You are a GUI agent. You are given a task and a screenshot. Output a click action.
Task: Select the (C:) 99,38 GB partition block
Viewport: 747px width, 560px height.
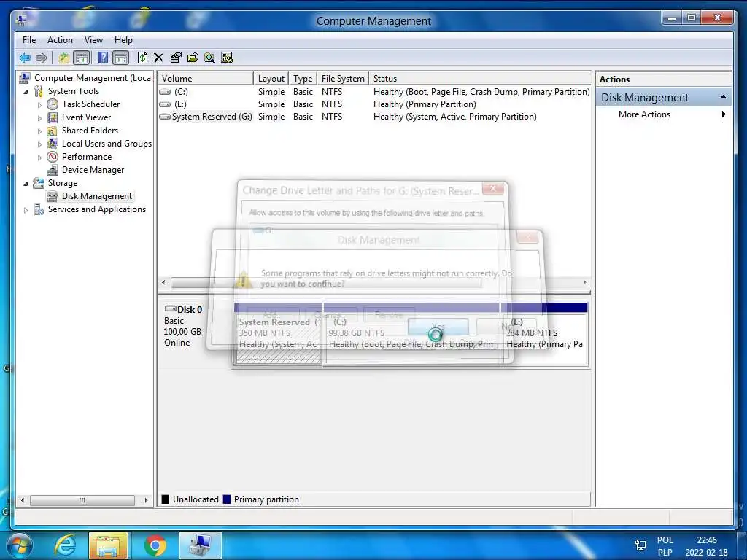(411, 333)
